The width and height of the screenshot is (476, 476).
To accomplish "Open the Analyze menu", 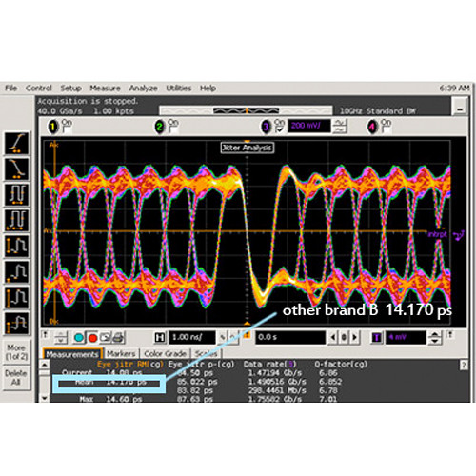I will tap(143, 89).
